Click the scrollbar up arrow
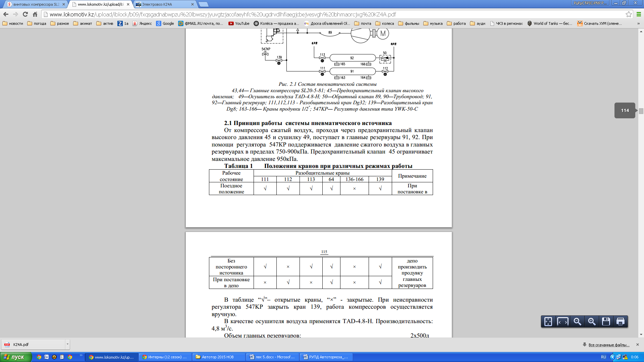The width and height of the screenshot is (644, 362). point(641,31)
